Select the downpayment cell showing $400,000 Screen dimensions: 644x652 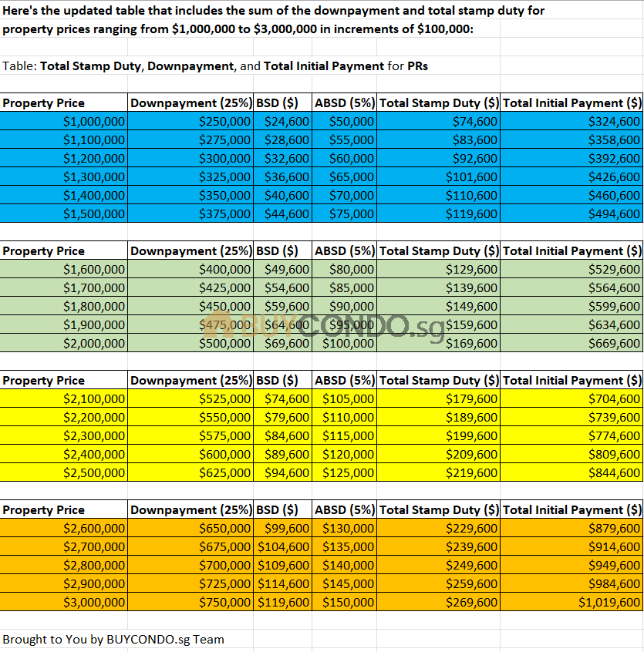(191, 269)
